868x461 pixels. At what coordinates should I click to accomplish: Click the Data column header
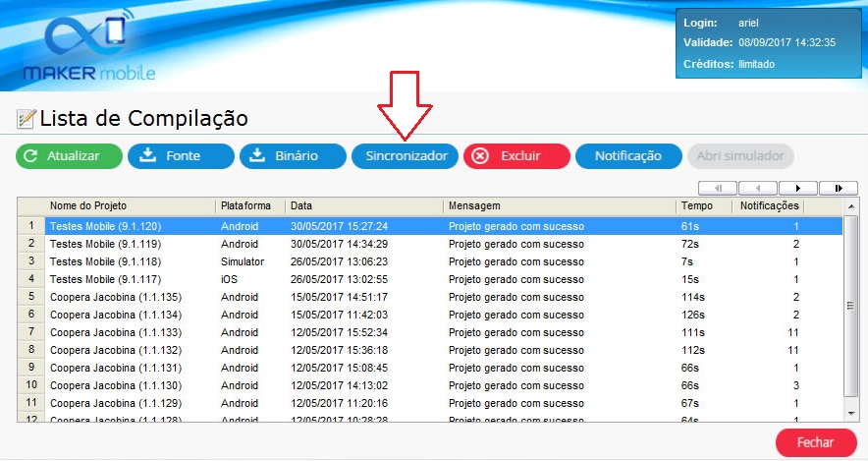pyautogui.click(x=363, y=206)
